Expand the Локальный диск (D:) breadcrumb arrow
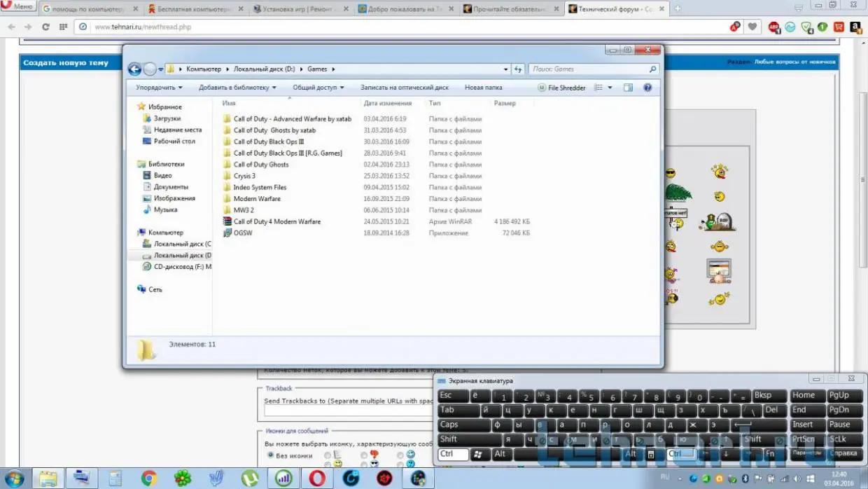Screen dimensions: 868x489 pos(302,69)
